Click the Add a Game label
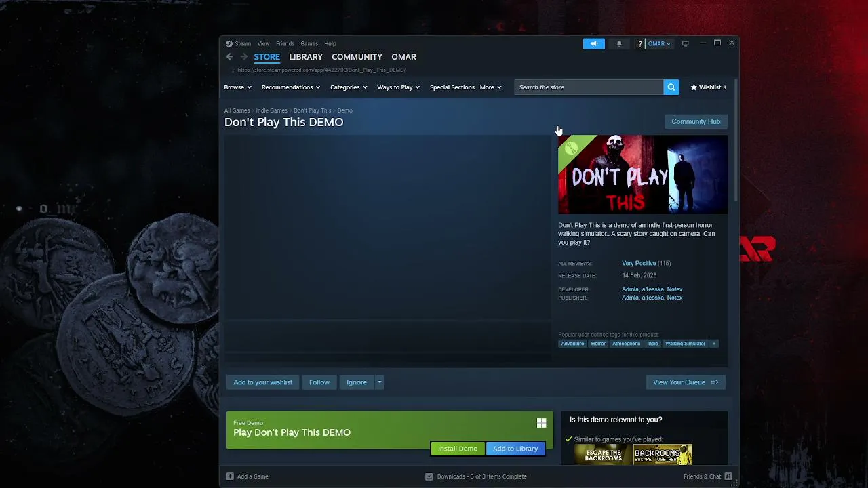The height and width of the screenshot is (488, 868). click(x=253, y=476)
